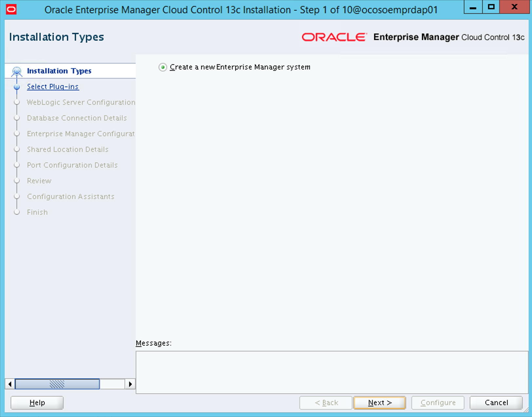Click Port Configuration Details step text

tap(72, 165)
